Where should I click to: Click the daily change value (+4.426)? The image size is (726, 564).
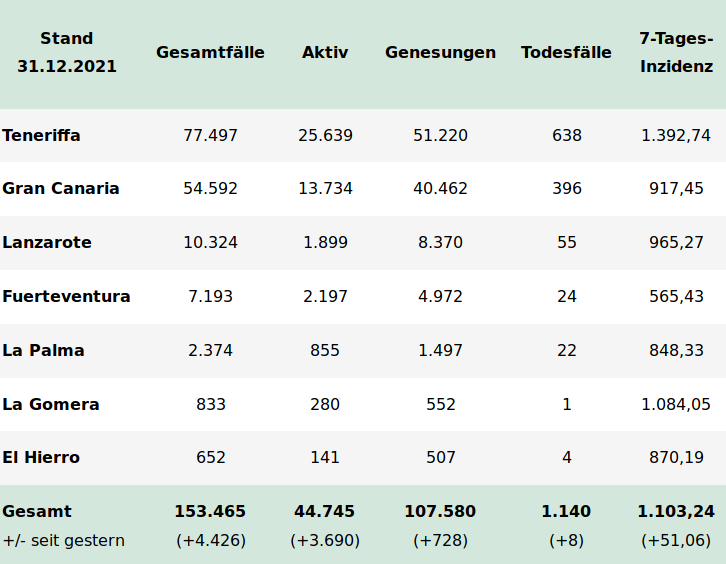[210, 541]
